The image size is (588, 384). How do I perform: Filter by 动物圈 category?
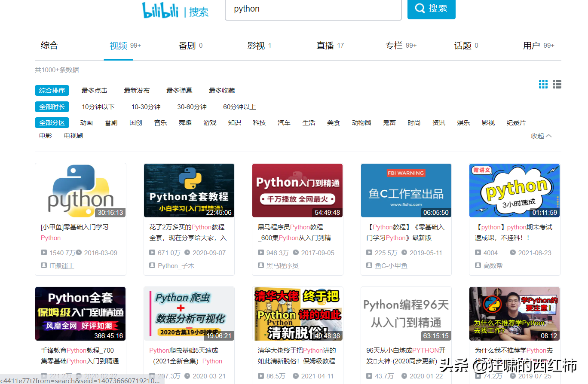click(x=361, y=123)
